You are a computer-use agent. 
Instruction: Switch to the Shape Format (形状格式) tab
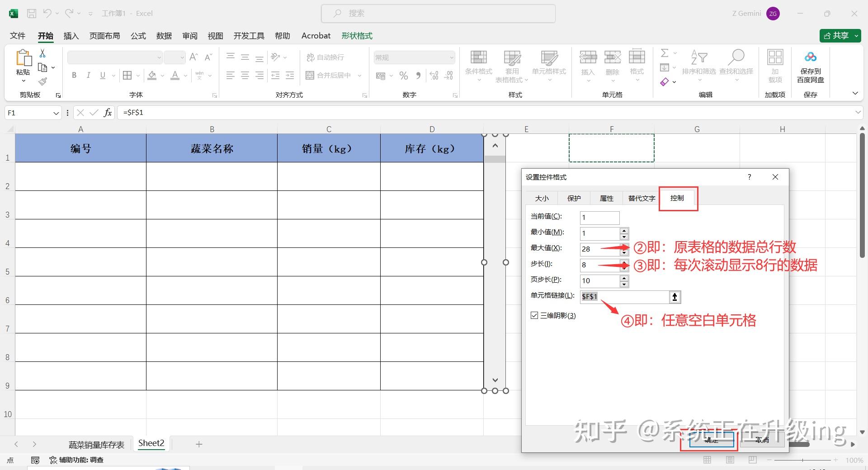coord(357,36)
